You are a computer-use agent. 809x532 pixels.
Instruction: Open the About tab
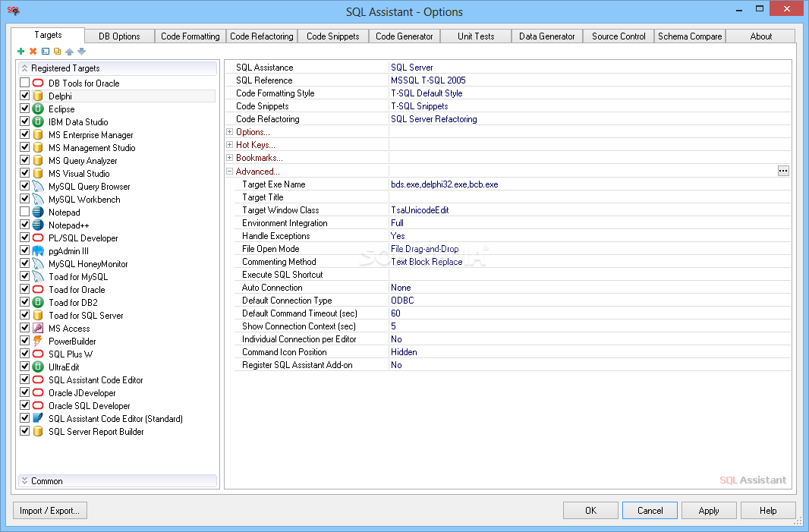pos(761,36)
